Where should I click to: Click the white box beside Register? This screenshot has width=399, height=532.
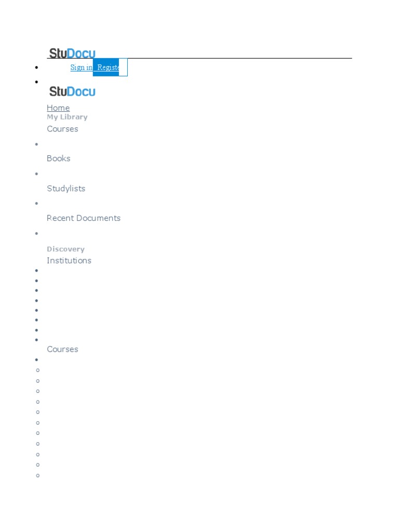pos(123,67)
